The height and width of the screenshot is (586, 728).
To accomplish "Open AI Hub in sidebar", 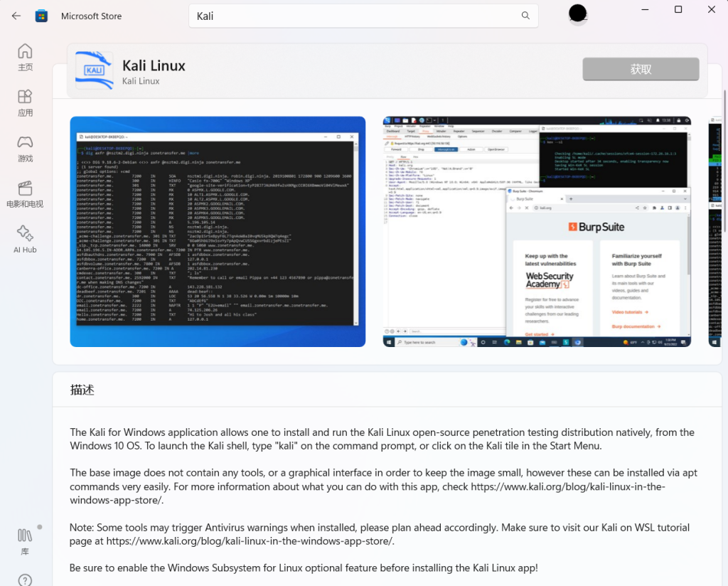I will point(25,240).
